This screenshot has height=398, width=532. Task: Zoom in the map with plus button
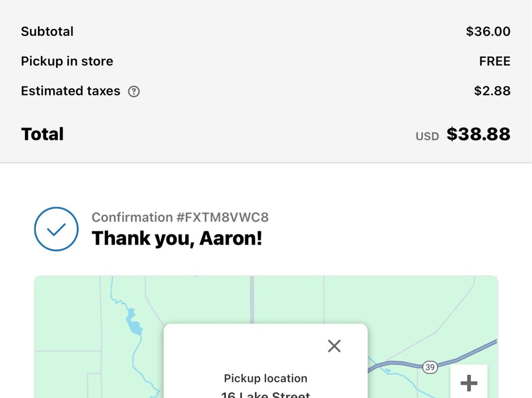click(x=468, y=382)
